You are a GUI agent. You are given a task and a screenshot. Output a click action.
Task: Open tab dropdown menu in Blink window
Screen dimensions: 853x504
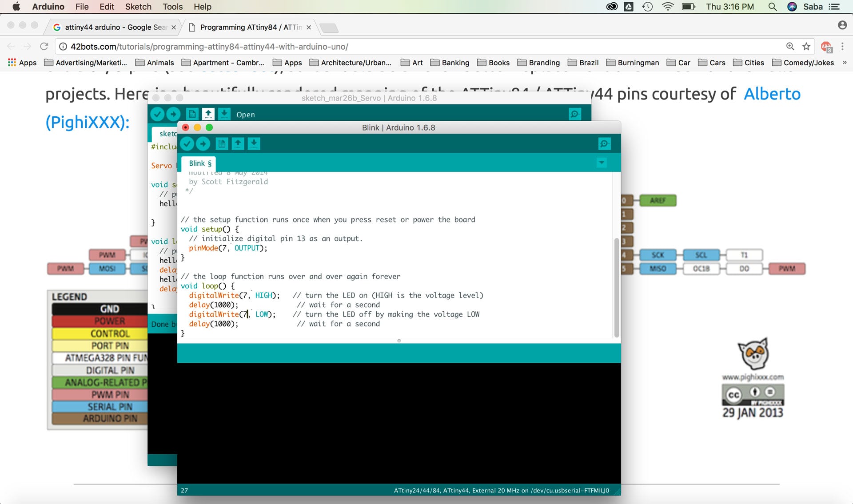[602, 163]
